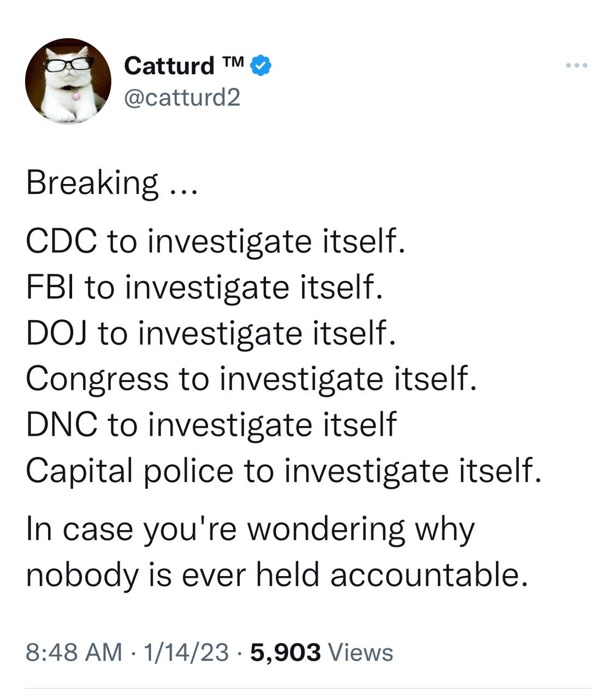Click the word Views in the tweet footer
The image size is (616, 699).
362,652
